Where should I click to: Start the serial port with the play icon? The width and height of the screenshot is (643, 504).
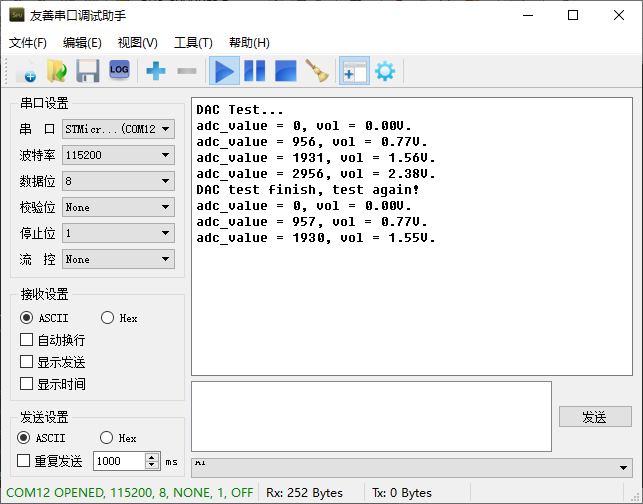click(224, 71)
